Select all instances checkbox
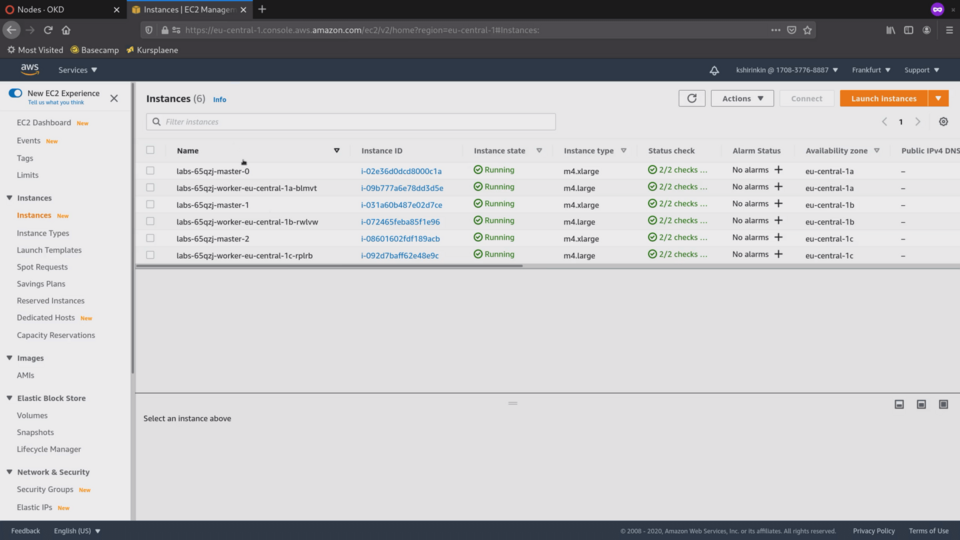Viewport: 960px width, 540px height. (x=150, y=150)
